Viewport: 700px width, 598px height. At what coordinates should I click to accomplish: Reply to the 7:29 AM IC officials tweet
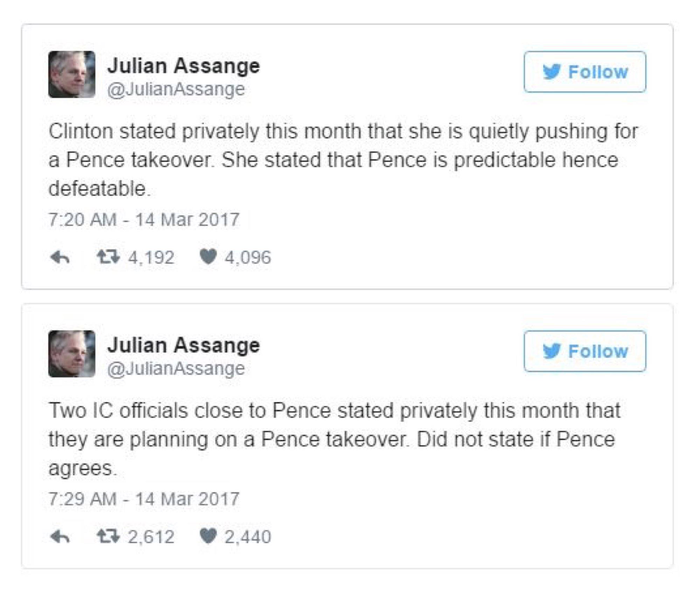pos(60,537)
